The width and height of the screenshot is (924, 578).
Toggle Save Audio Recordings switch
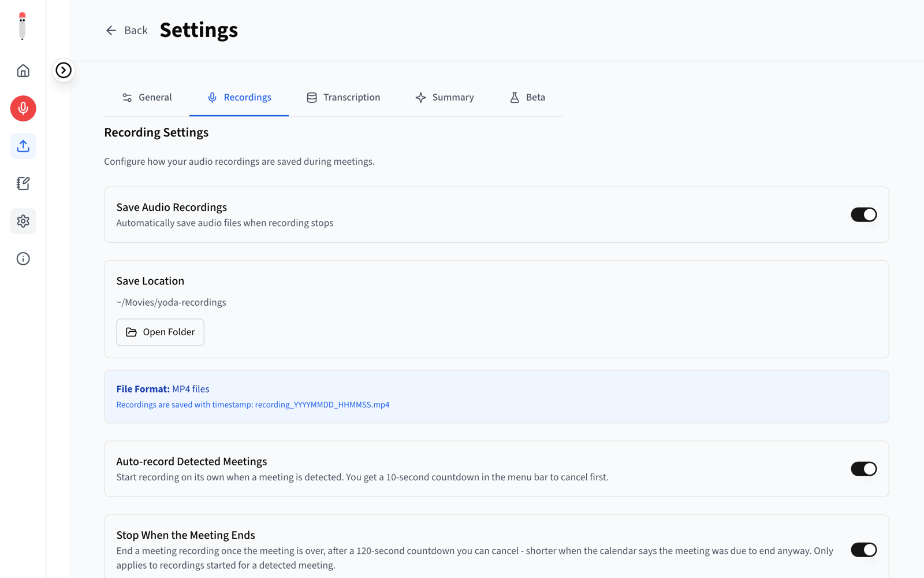click(863, 214)
